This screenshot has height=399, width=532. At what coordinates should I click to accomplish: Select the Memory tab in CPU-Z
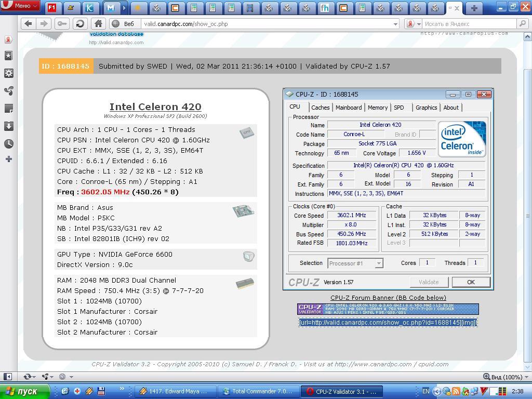[377, 108]
